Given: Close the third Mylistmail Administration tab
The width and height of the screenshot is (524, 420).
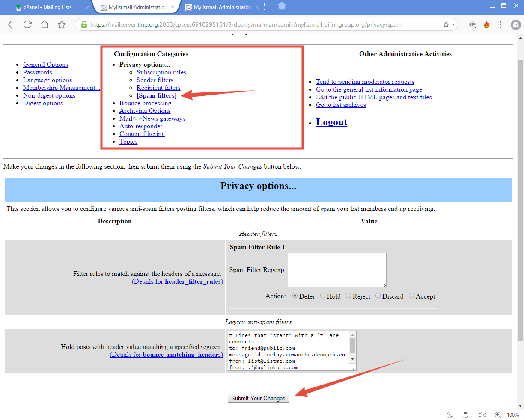Looking at the screenshot, I should pos(258,8).
